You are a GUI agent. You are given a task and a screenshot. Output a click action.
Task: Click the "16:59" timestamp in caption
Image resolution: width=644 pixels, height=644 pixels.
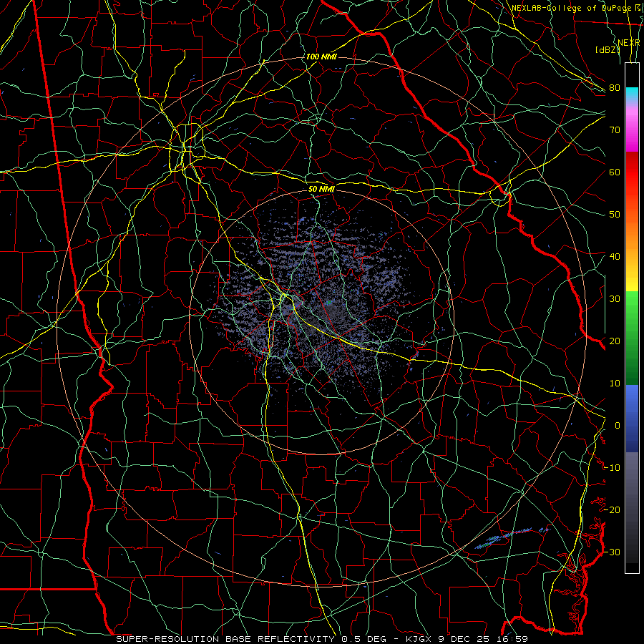(x=512, y=639)
